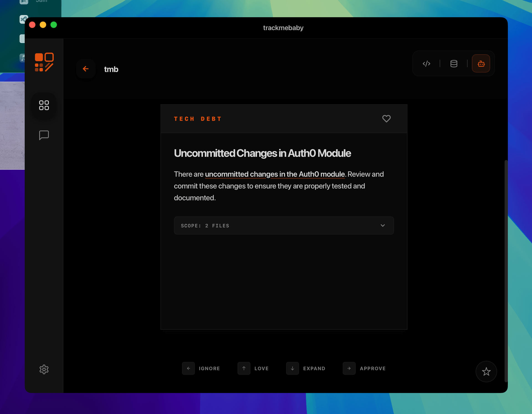Open the uncommitted changes Auth0 link
532x414 pixels.
click(x=275, y=174)
